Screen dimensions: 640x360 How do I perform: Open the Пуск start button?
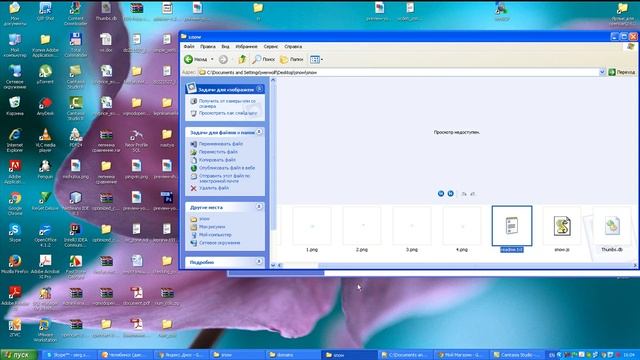(x=18, y=355)
